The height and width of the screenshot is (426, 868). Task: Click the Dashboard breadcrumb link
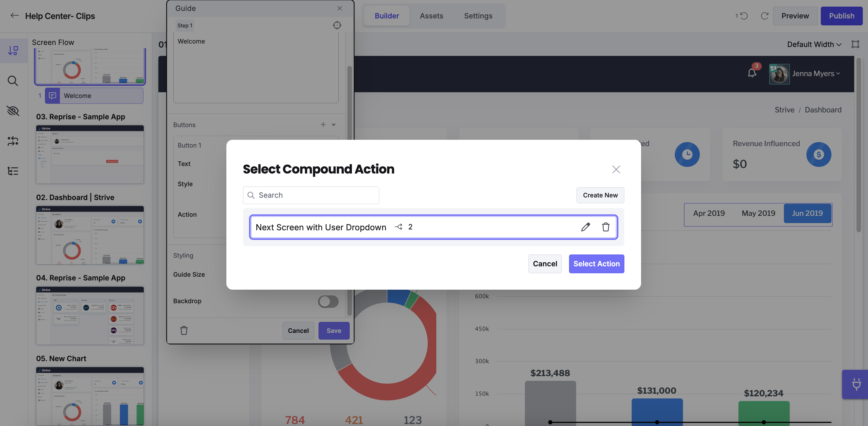(x=823, y=110)
